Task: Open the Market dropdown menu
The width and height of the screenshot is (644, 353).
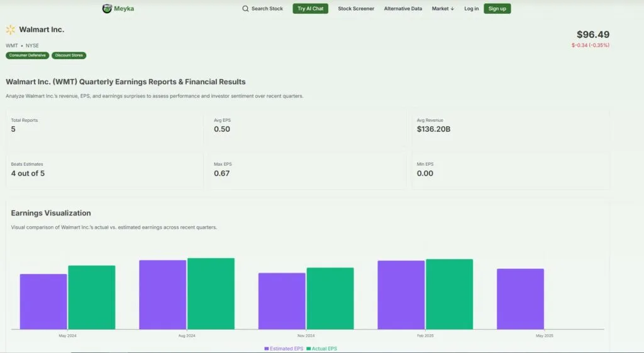Action: pyautogui.click(x=443, y=9)
